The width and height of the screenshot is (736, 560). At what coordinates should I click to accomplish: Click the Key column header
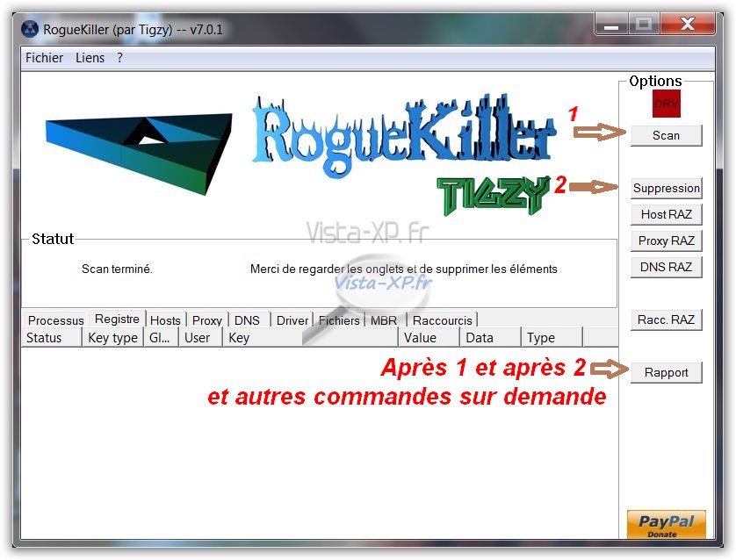310,338
